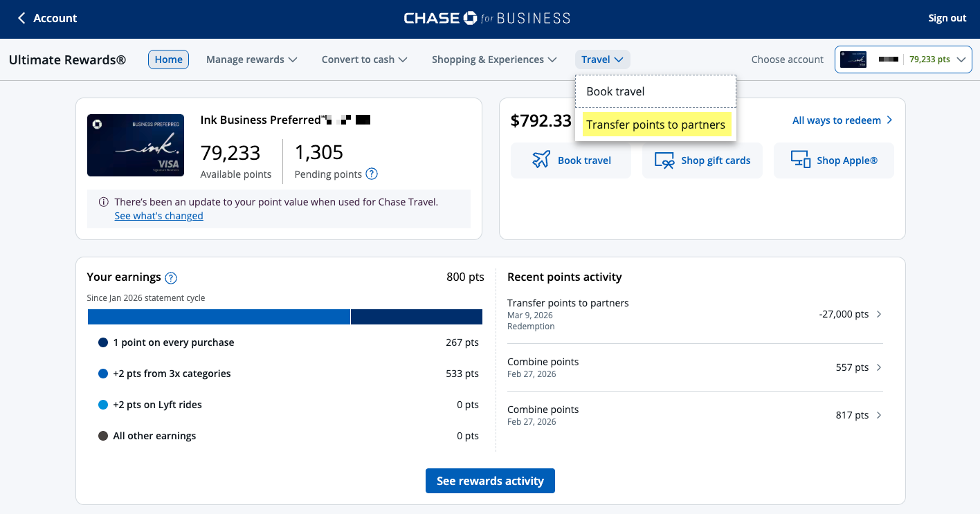The image size is (980, 514).
Task: Expand the Convert to cash menu
Action: click(x=364, y=59)
